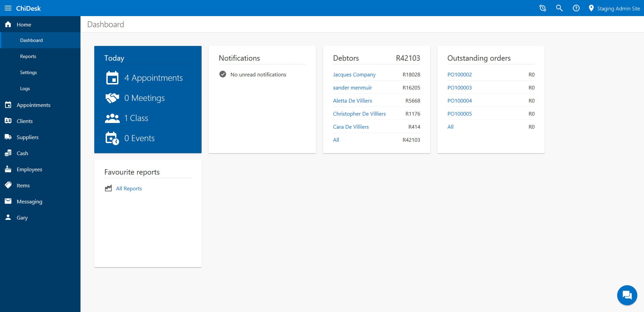Select the Appointments calendar icon in sidebar
Viewport: 644px width, 312px height.
click(x=8, y=105)
